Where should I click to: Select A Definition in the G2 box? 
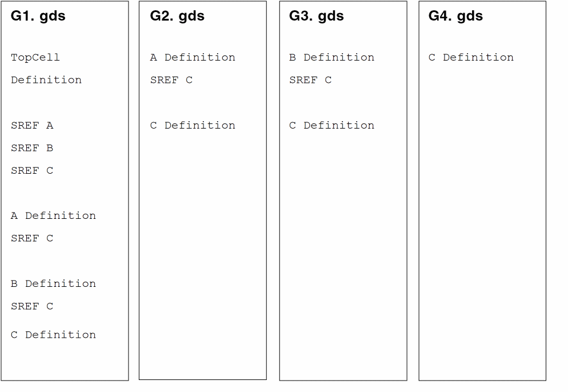click(x=193, y=57)
